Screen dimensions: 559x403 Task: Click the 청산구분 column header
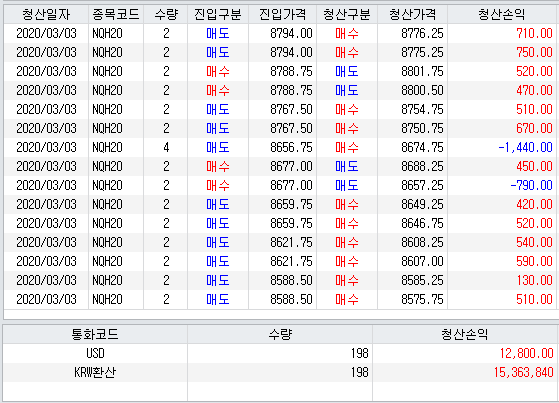[347, 14]
